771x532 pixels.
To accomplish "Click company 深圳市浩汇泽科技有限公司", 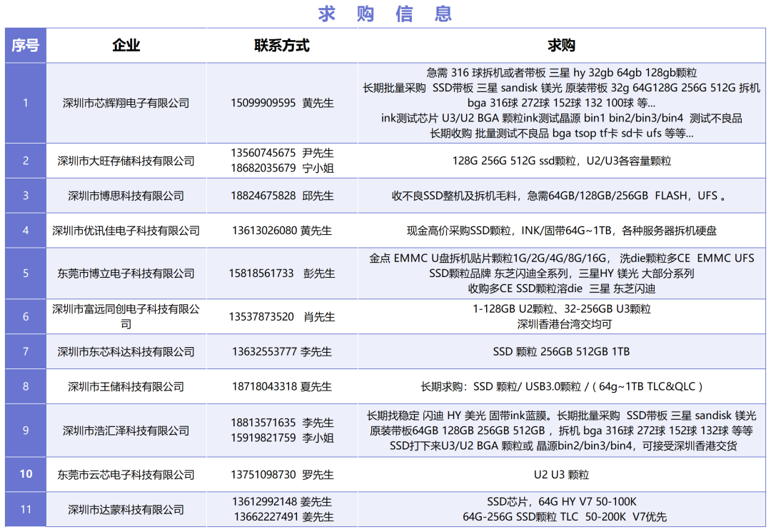I will click(126, 431).
